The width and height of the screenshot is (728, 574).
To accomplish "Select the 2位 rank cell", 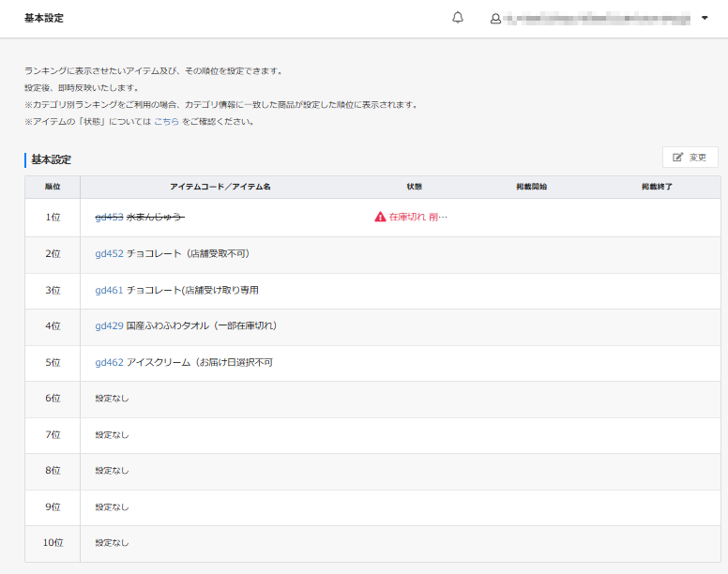I will (53, 254).
